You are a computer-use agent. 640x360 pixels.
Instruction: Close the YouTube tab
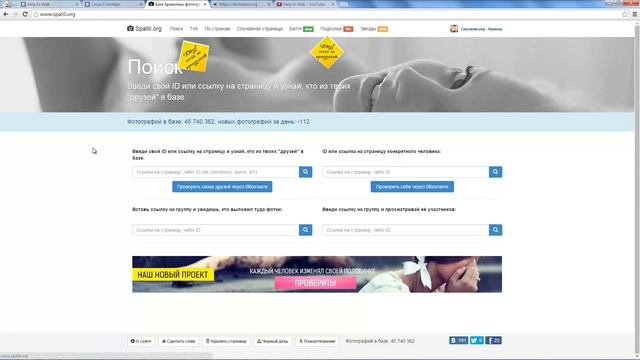333,4
